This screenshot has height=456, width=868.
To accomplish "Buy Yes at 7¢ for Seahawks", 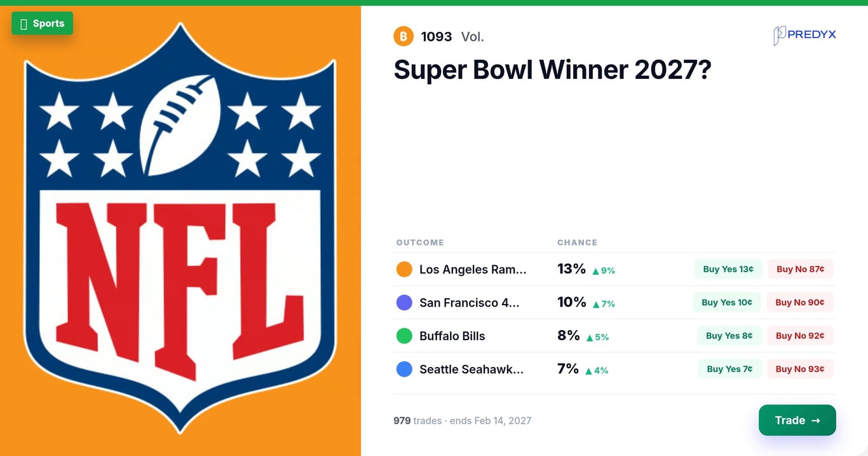I will (729, 368).
